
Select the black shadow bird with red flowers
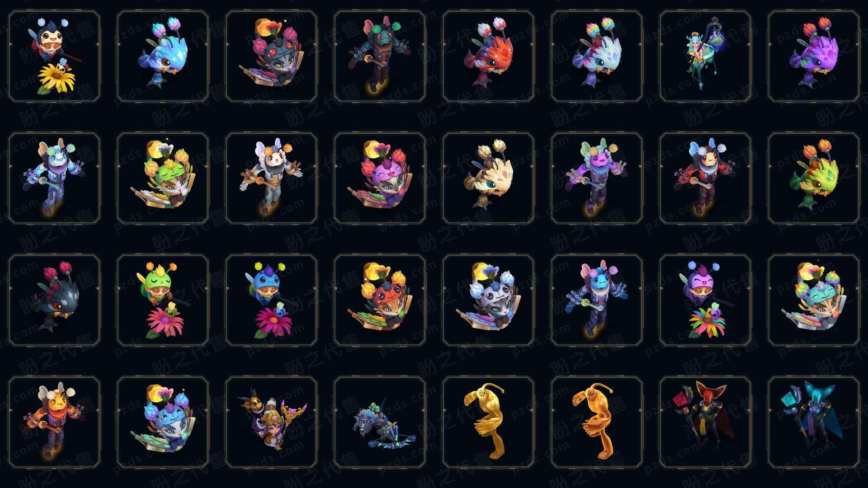point(54,300)
